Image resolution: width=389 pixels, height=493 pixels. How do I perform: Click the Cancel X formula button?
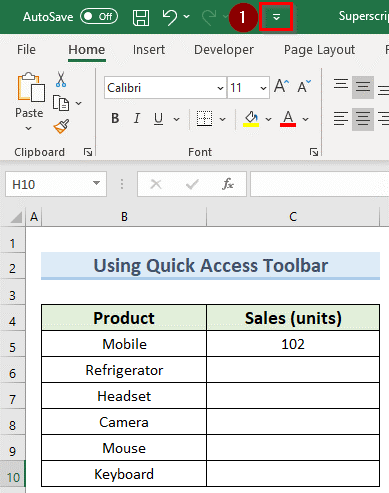click(x=156, y=184)
